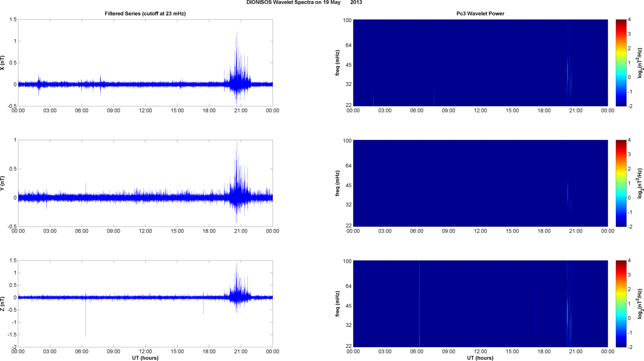Click the '21:00' tick under the X series plot
Image resolution: width=644 pixels, height=361 pixels.
click(x=241, y=111)
